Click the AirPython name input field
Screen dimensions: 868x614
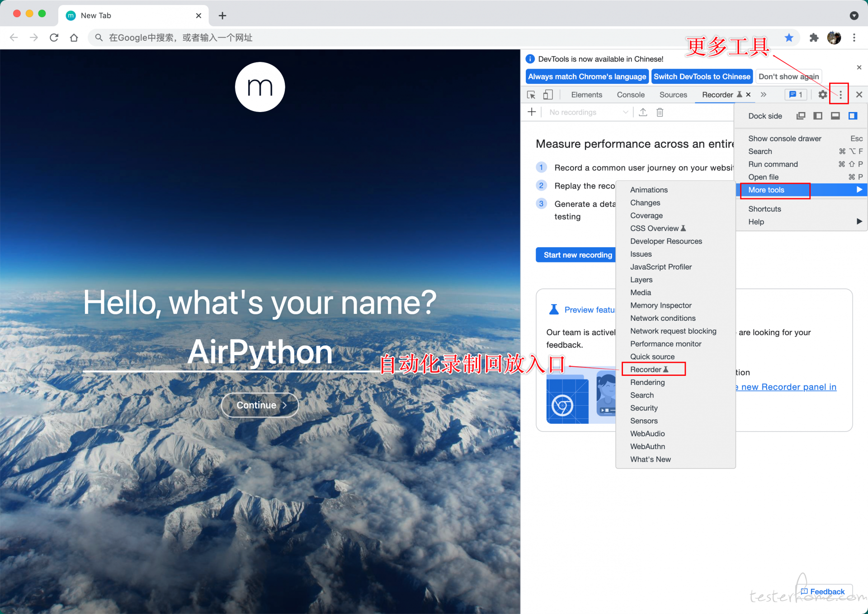260,352
